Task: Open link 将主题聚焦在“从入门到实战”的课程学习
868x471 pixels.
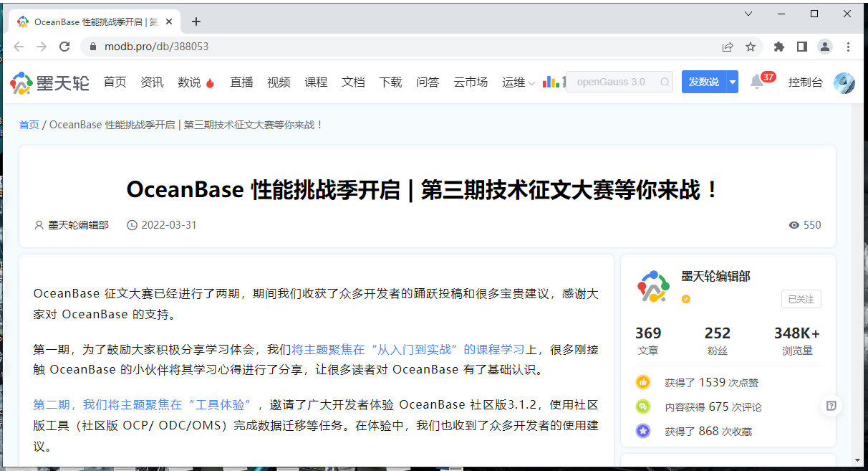Action: point(408,350)
